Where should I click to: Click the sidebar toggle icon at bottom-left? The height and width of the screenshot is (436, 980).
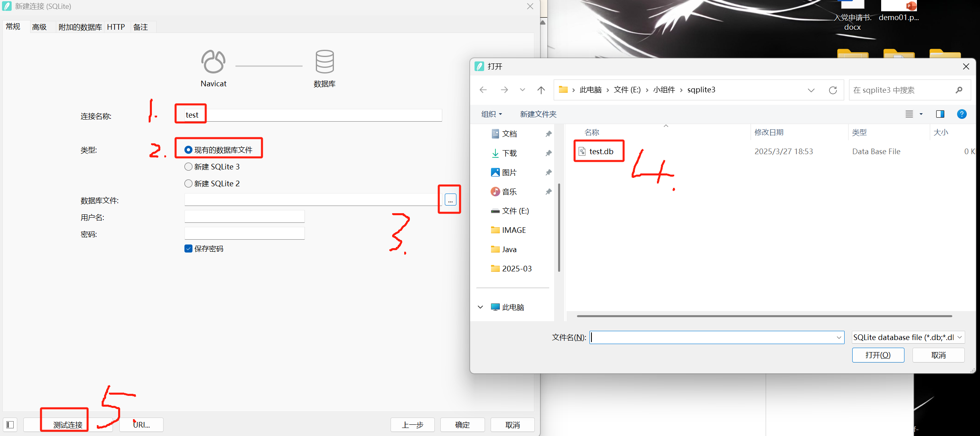click(x=10, y=424)
